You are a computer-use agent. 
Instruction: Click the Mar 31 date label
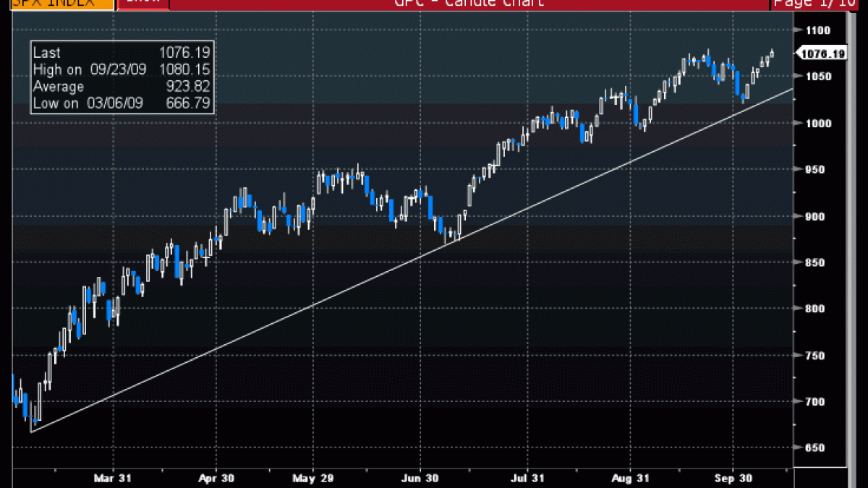click(x=114, y=478)
